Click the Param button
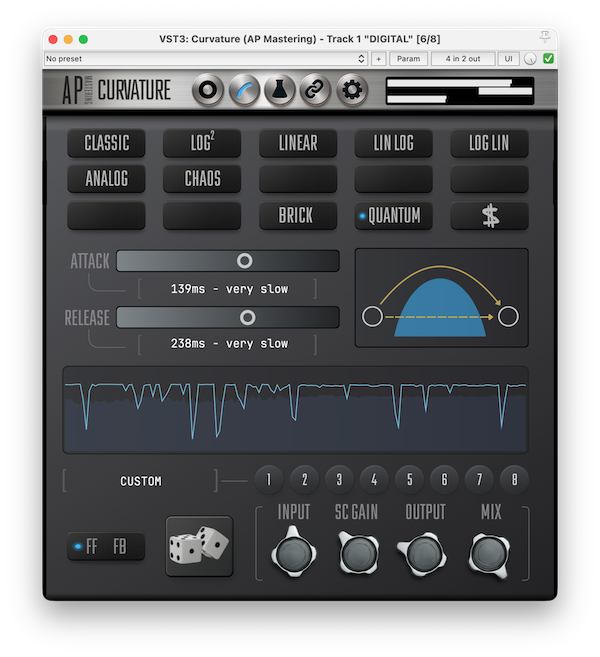The height and width of the screenshot is (657, 600). tap(409, 59)
